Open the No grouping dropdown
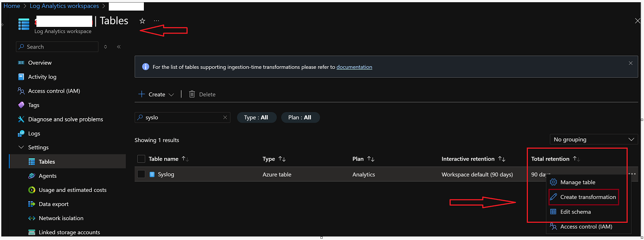 pos(594,139)
